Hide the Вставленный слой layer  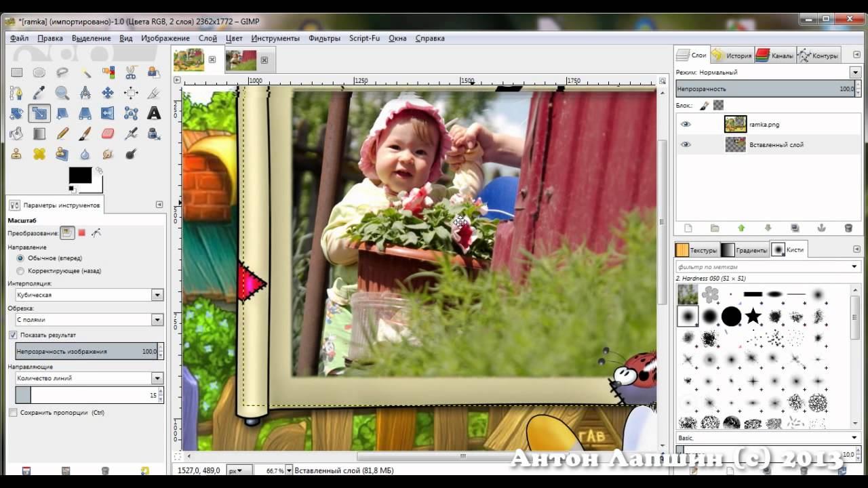click(x=686, y=144)
